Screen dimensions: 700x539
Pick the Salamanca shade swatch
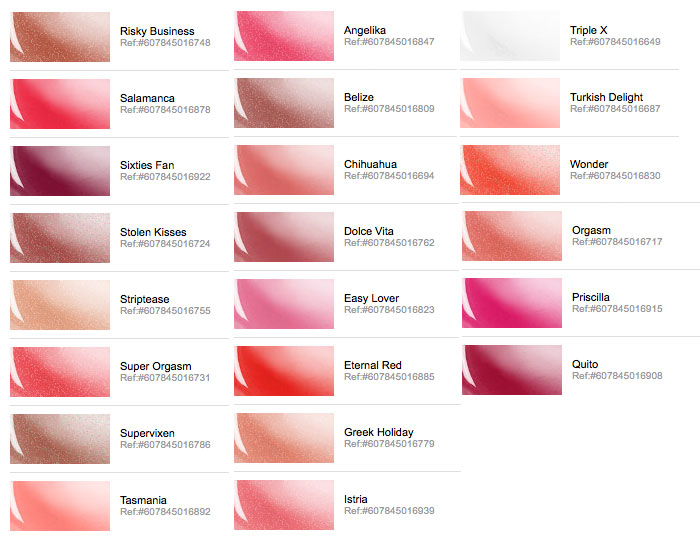click(x=60, y=104)
